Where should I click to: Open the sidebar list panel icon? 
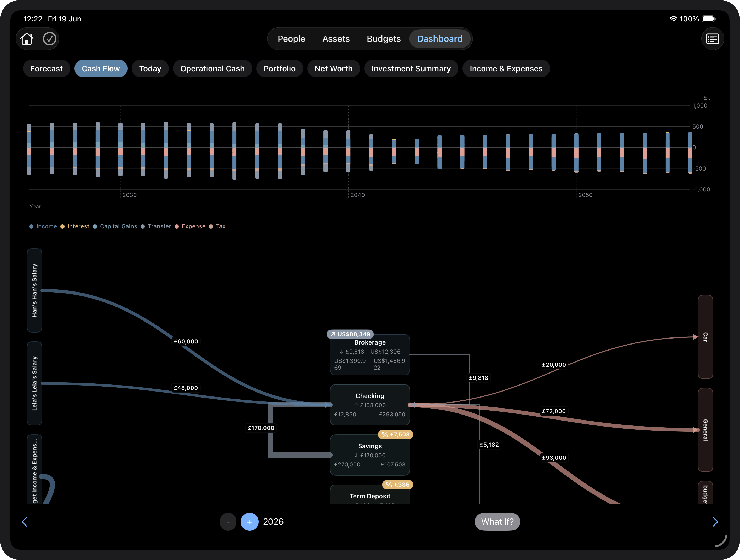[x=712, y=39]
